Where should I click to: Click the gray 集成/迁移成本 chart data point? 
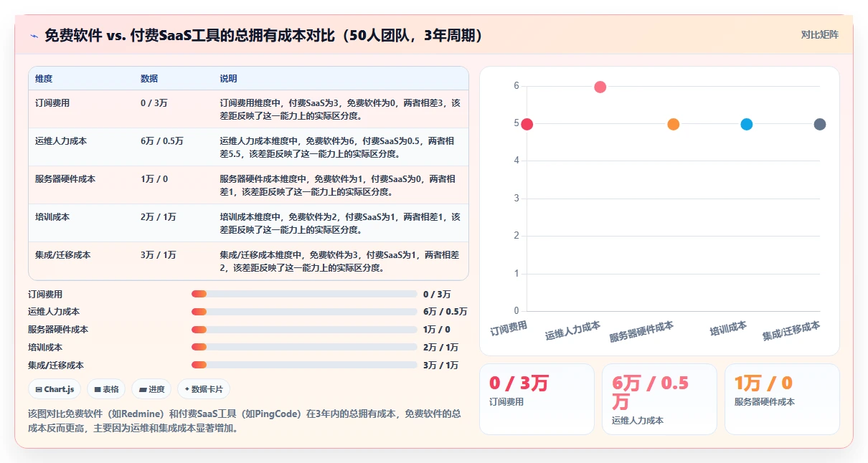(820, 124)
